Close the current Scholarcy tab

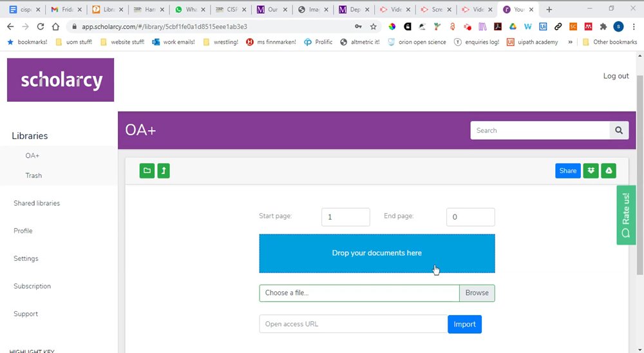(x=531, y=10)
